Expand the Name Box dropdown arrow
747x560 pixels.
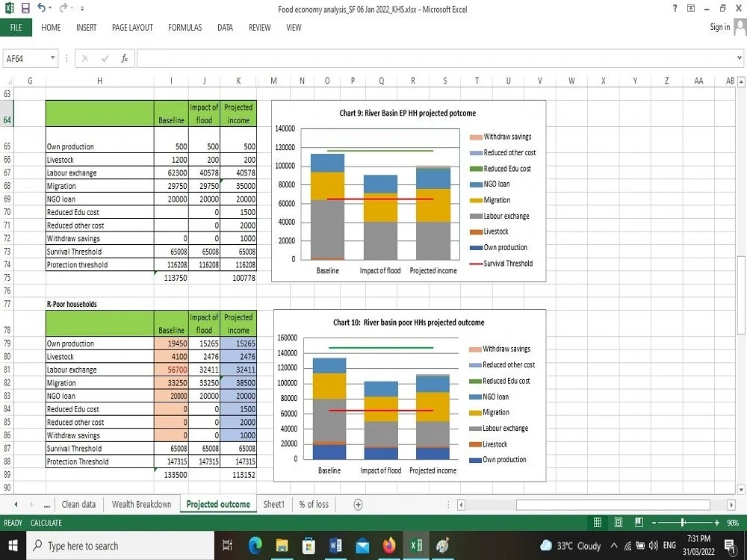point(52,58)
